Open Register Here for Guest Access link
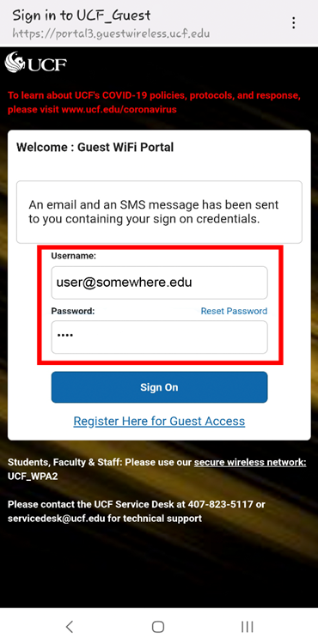318x644 pixels. (x=159, y=421)
